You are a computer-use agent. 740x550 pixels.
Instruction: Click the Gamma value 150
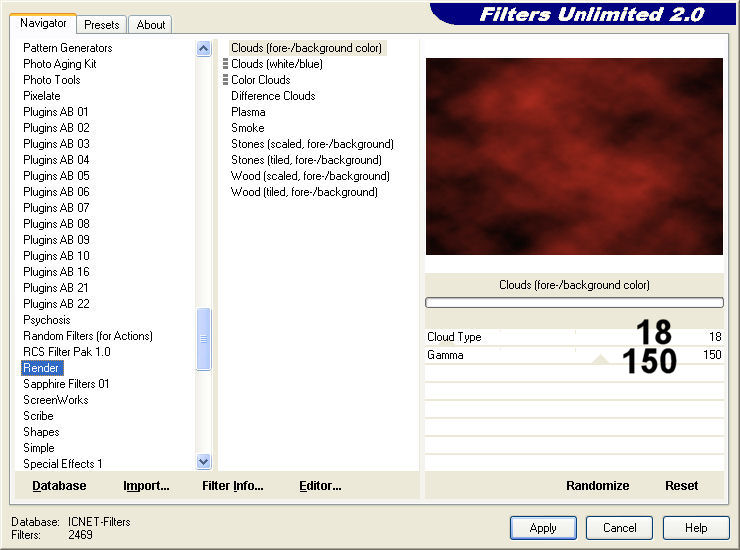pyautogui.click(x=712, y=355)
